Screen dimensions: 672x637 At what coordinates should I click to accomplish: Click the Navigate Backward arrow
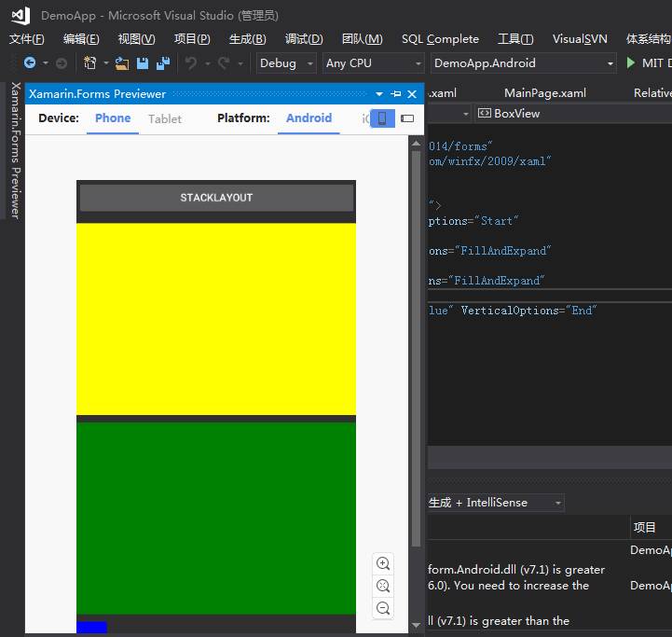click(30, 63)
